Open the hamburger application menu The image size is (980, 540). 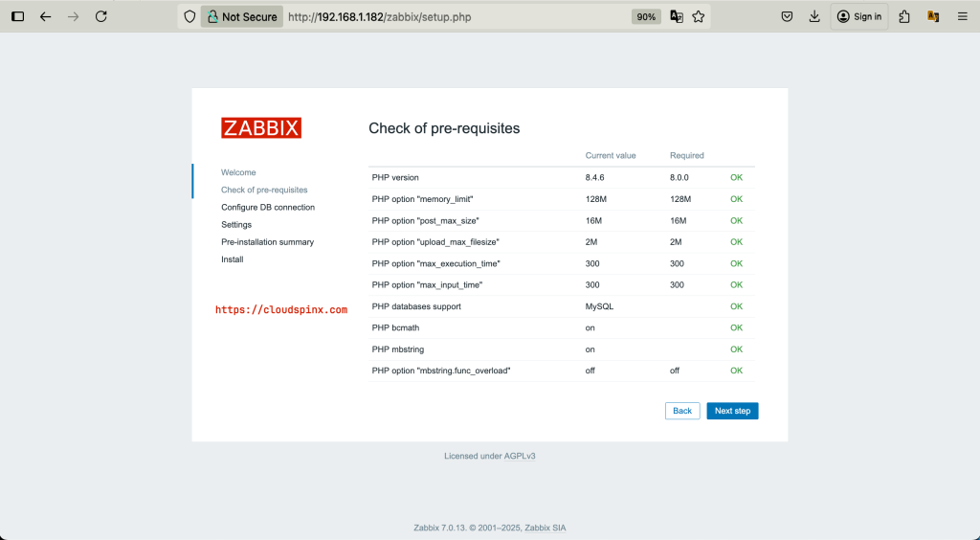[963, 17]
